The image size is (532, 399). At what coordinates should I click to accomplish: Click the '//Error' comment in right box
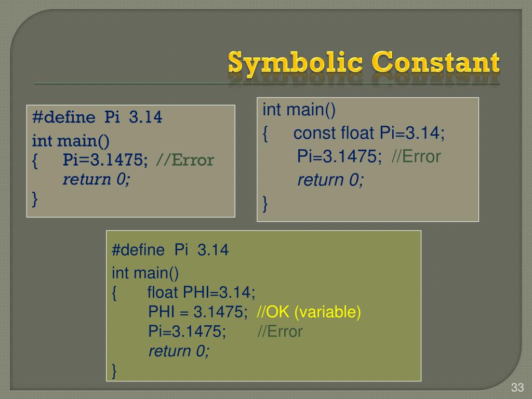point(416,156)
